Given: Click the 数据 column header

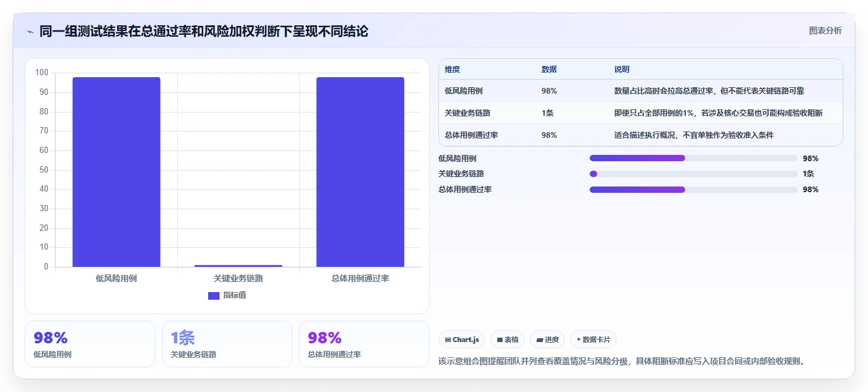Looking at the screenshot, I should [x=549, y=70].
